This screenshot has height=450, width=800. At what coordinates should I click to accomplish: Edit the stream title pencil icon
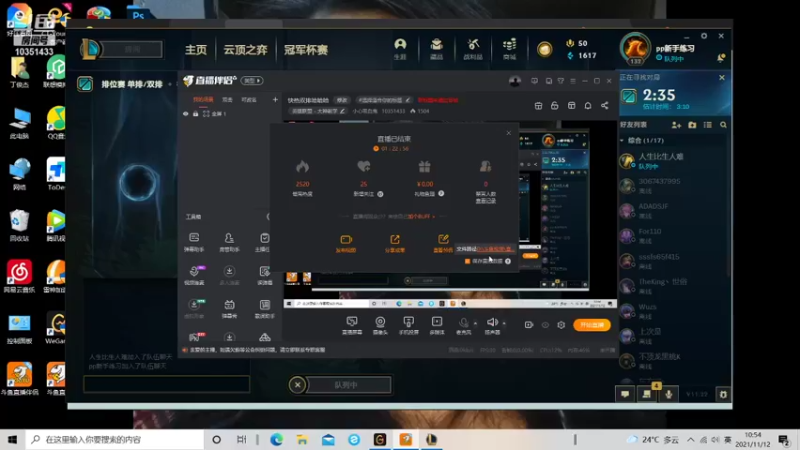tap(408, 100)
